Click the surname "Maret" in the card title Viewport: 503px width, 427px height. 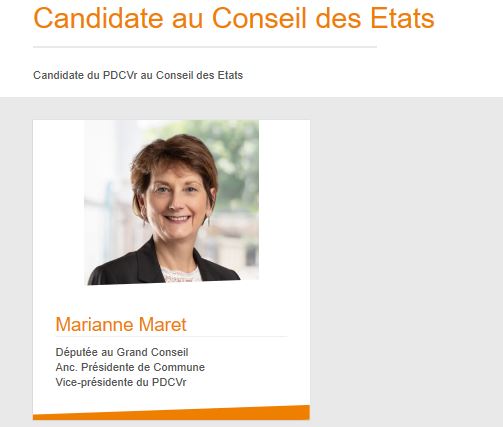(x=162, y=324)
